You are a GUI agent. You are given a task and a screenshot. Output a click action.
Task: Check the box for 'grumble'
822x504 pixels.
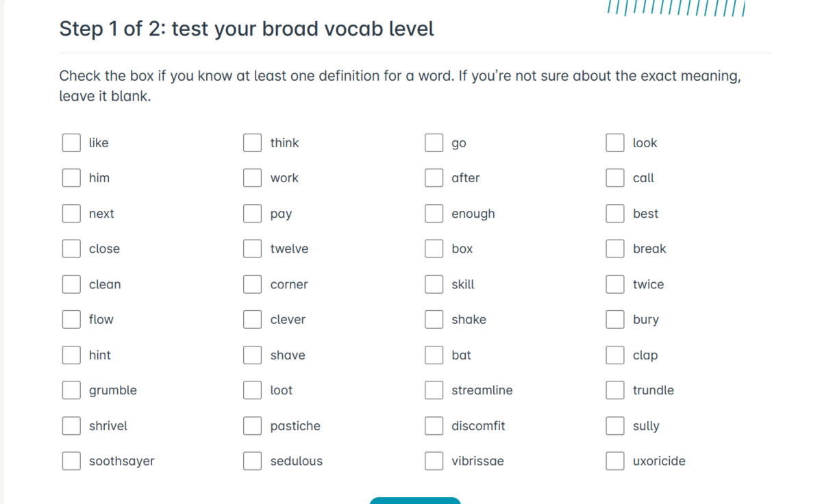(x=71, y=390)
